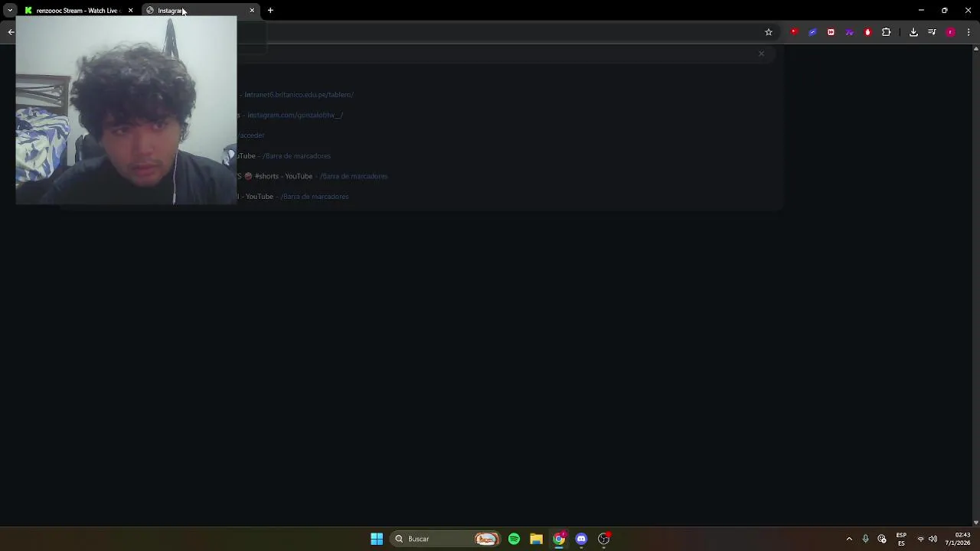This screenshot has height=551, width=980.
Task: Switch to the Instagram tab
Action: pos(201,11)
